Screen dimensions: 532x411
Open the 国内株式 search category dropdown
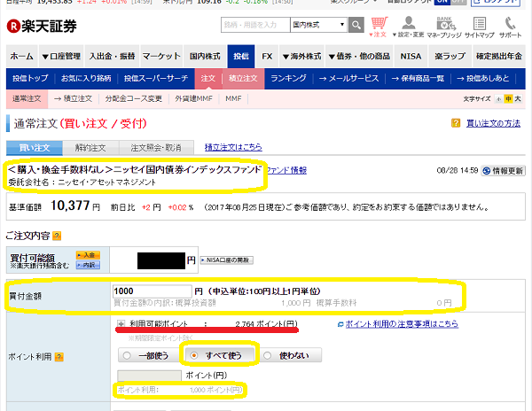[x=318, y=25]
